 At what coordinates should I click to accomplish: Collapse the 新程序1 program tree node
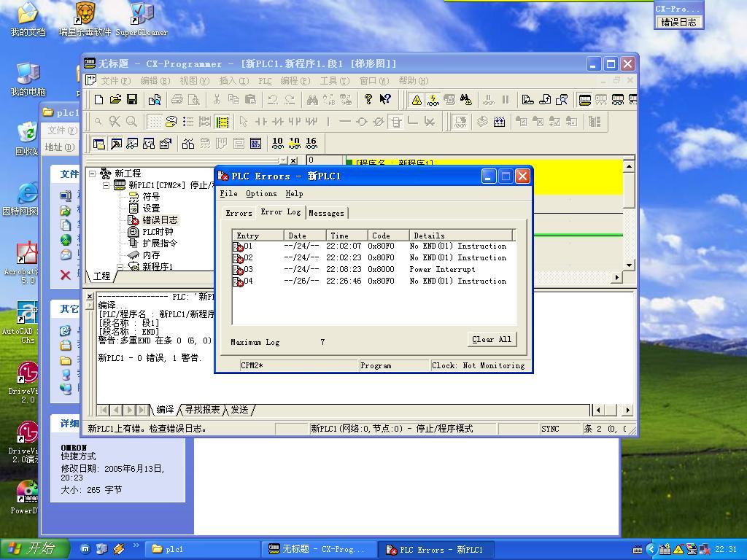click(x=120, y=267)
